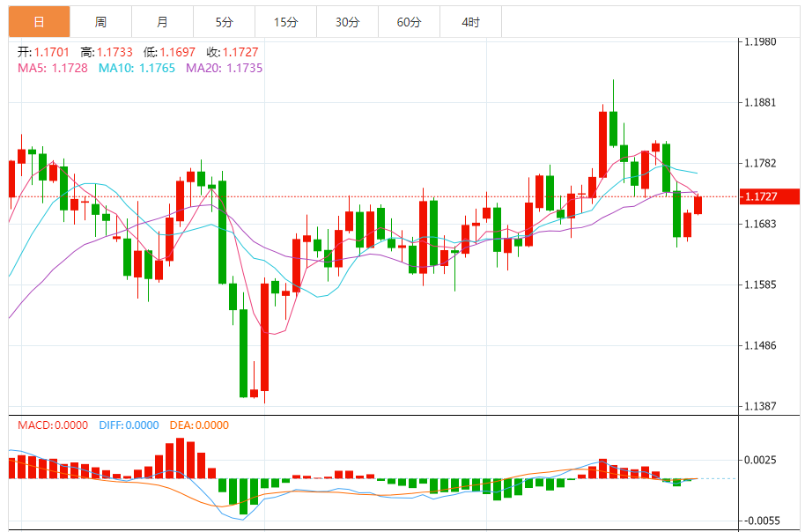This screenshot has width=805, height=532.
Task: Click the 开:1.1701 open price text
Action: [43, 52]
